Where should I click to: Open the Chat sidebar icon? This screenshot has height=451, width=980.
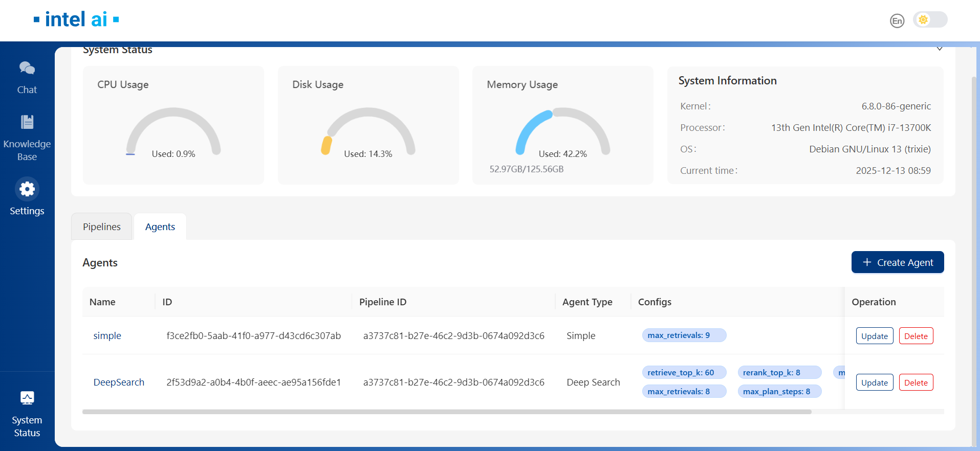tap(27, 68)
